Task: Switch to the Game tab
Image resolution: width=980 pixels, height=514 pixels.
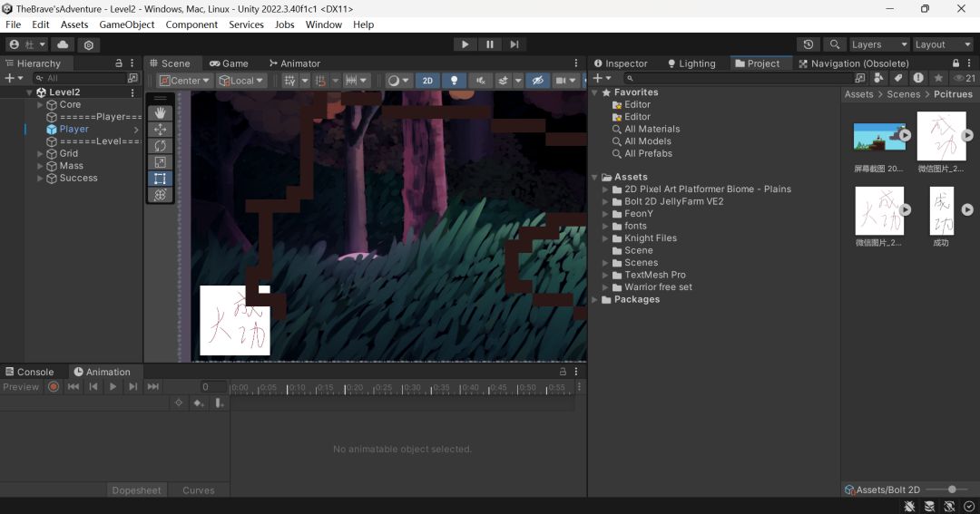Action: click(229, 63)
